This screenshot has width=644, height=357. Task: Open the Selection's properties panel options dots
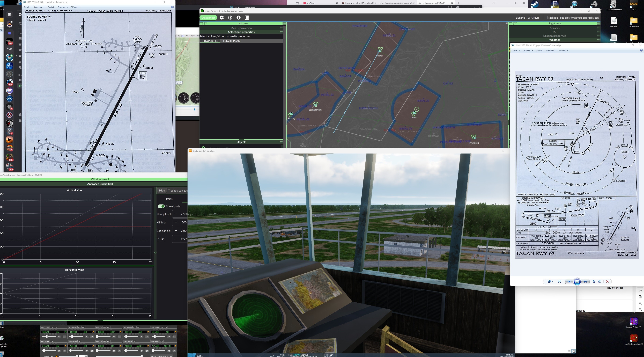tap(281, 32)
